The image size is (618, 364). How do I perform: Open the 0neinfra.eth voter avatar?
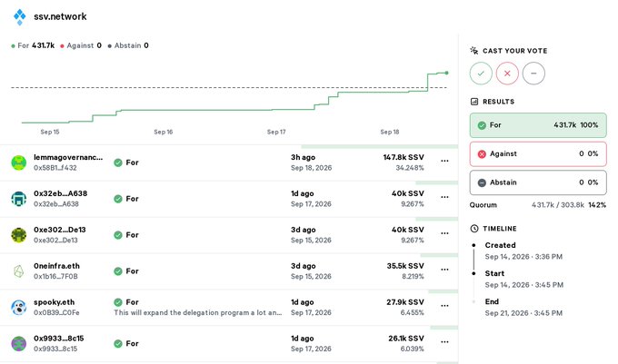(x=18, y=271)
